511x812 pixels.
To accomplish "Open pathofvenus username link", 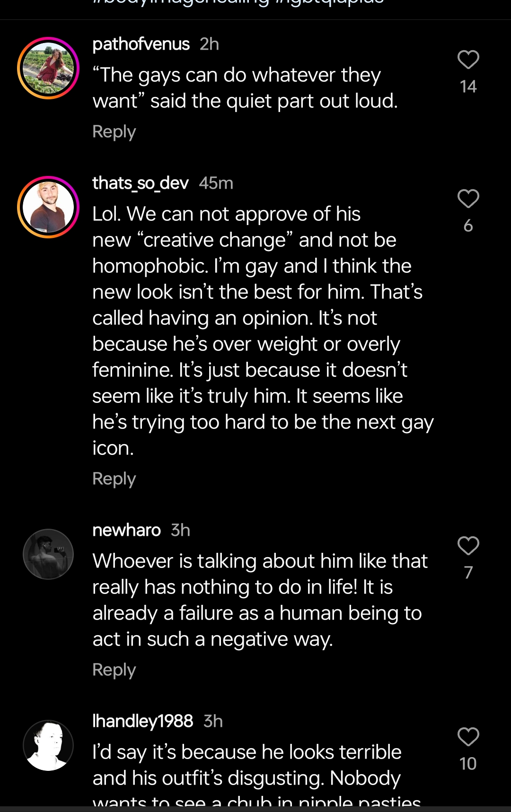I will tap(141, 44).
